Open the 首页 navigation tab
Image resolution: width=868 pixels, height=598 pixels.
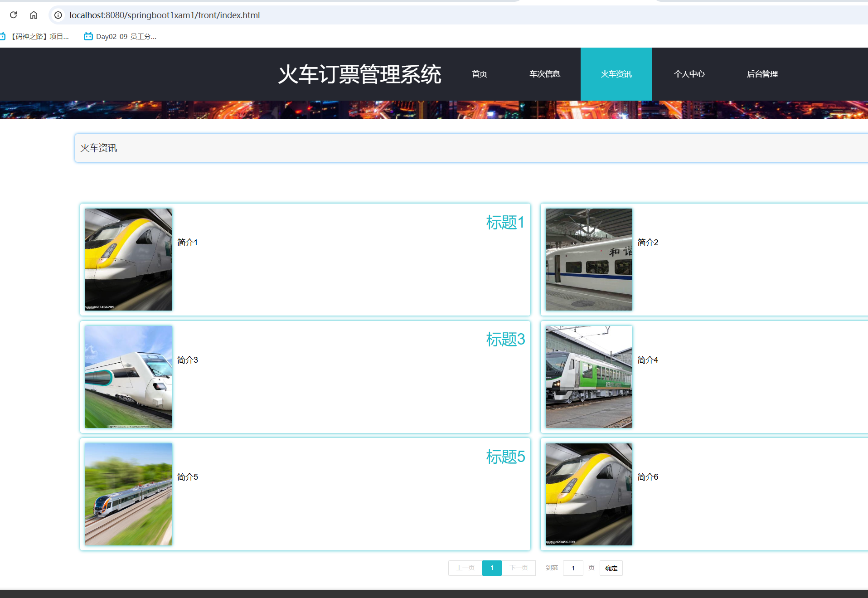pyautogui.click(x=479, y=74)
